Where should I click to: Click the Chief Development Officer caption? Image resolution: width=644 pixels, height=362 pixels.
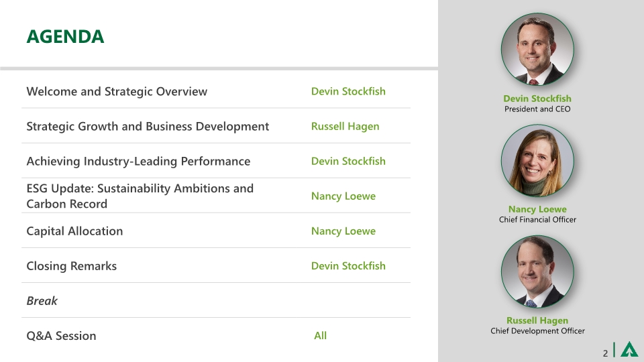[537, 330]
